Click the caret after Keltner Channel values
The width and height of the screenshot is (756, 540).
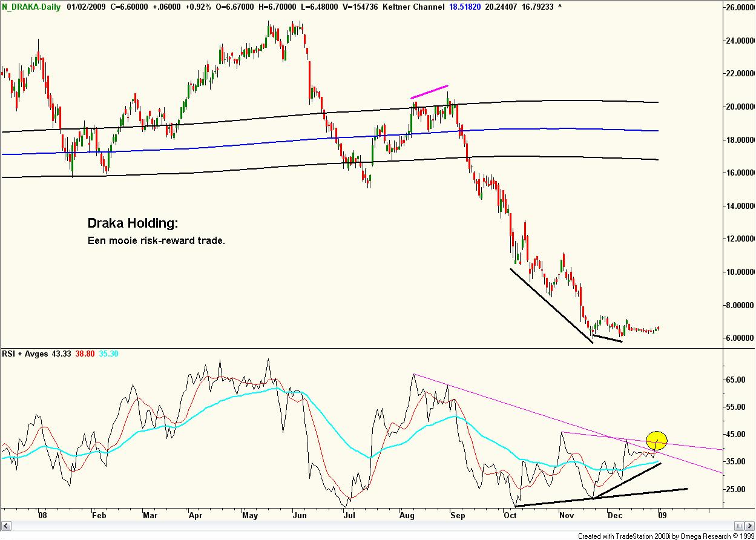[x=560, y=6]
